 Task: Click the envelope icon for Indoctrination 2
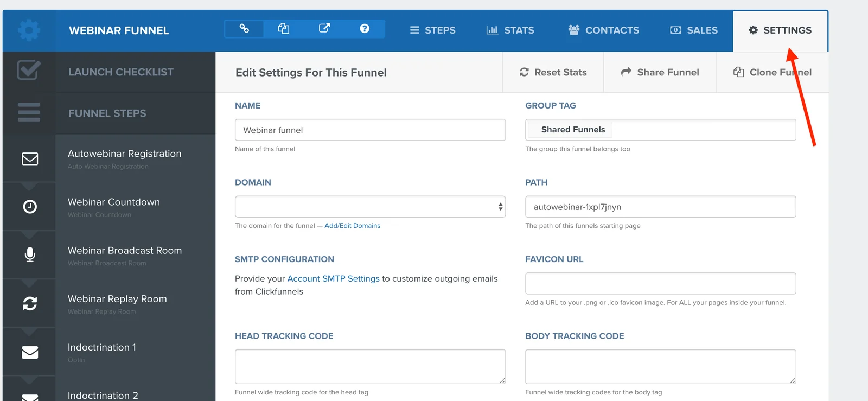(x=30, y=397)
